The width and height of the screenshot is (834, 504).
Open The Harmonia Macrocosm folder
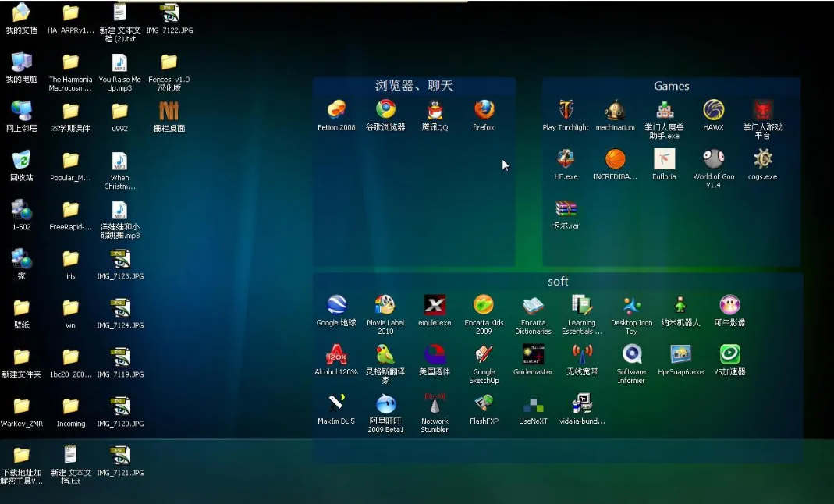71,62
